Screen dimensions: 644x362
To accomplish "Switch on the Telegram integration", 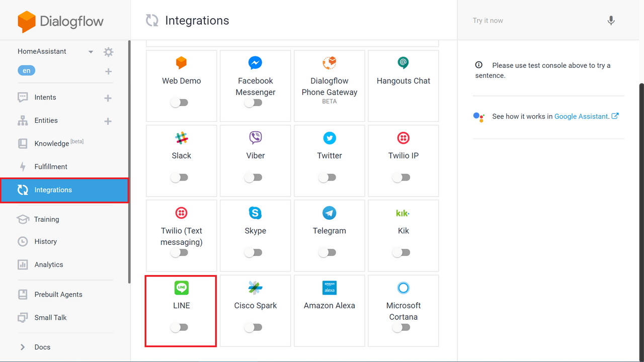I will point(327,252).
